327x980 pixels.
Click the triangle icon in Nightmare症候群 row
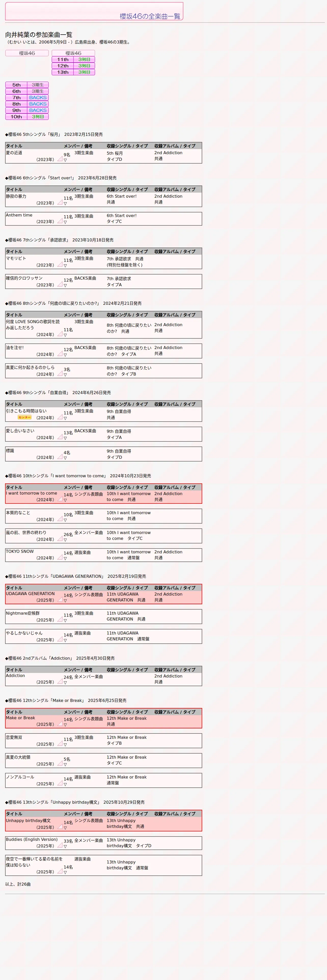tap(60, 619)
